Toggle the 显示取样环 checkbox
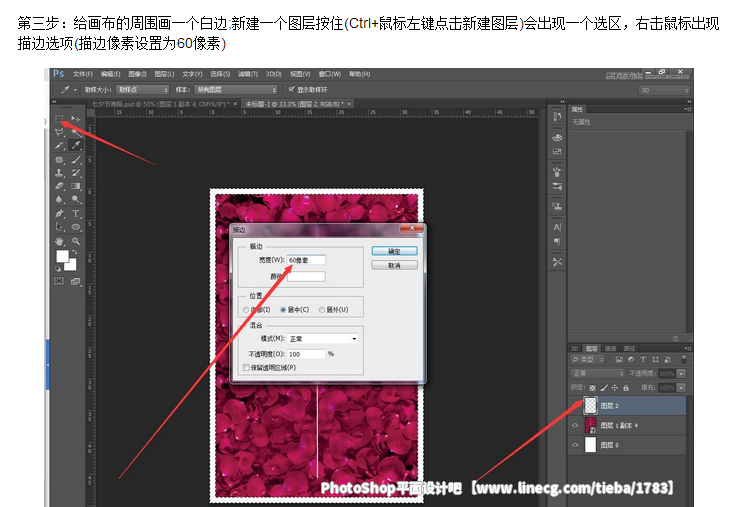Image resolution: width=729 pixels, height=507 pixels. click(x=292, y=89)
